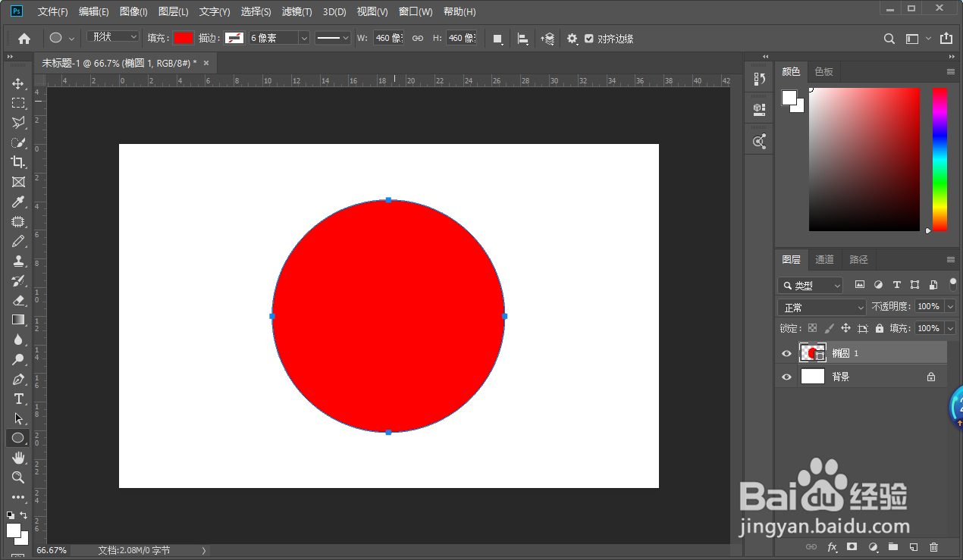Add a layer mask
The height and width of the screenshot is (560, 963).
852,546
